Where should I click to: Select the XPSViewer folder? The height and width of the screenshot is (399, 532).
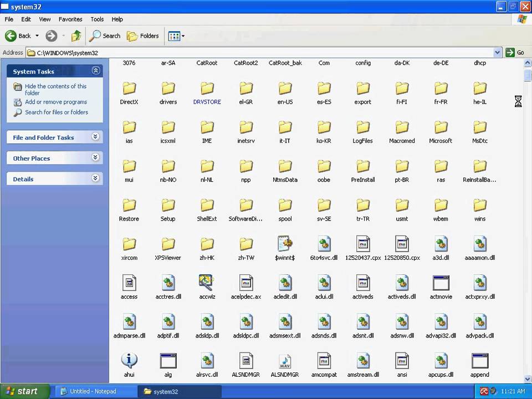168,249
